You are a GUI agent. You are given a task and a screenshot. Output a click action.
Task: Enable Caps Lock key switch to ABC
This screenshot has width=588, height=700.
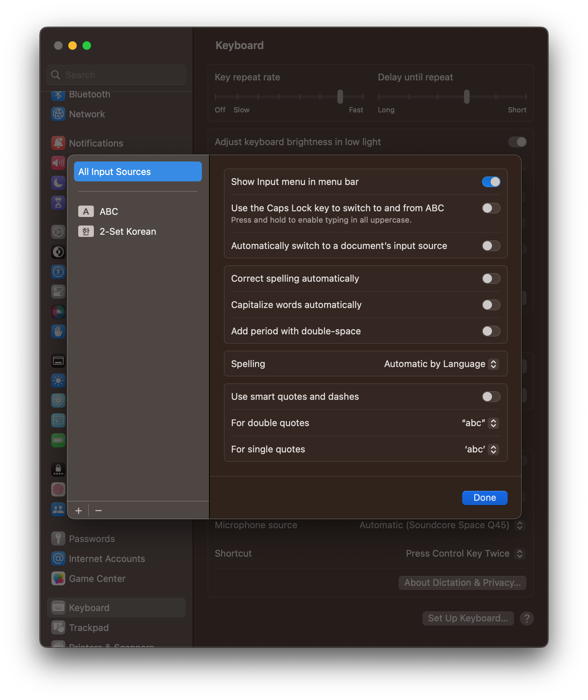click(491, 208)
